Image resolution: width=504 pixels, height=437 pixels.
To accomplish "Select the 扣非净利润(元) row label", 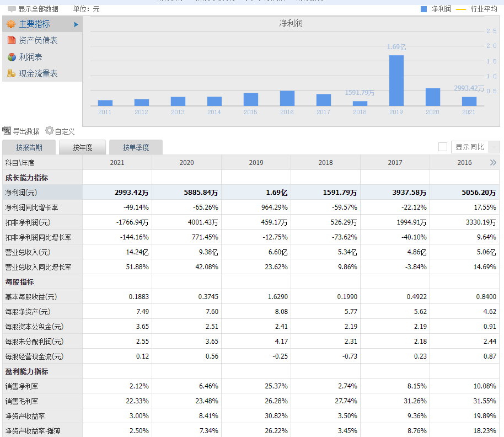I will 28,222.
